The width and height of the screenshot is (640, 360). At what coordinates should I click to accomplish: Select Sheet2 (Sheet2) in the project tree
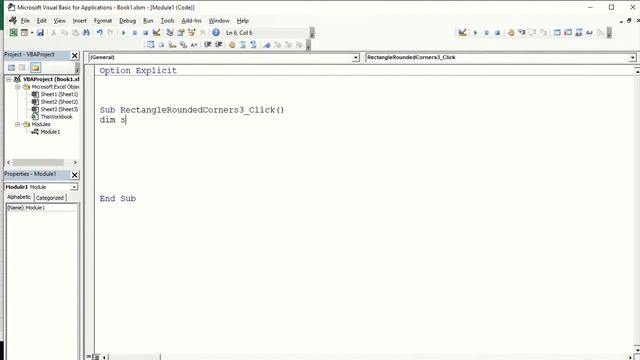click(x=59, y=102)
